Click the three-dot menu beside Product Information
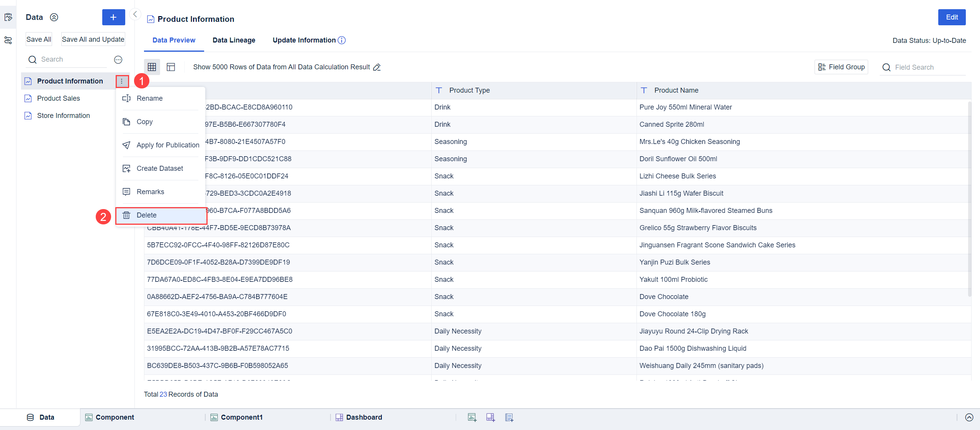This screenshot has height=430, width=980. [122, 81]
